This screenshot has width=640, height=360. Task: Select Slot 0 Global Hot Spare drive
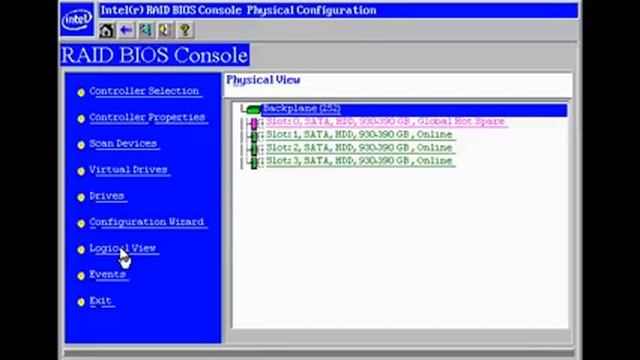[386, 122]
